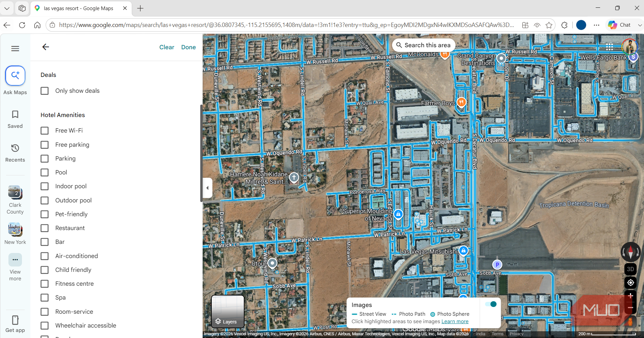Click Get app phone icon
Screen dimensions: 644x338
(x=15, y=320)
